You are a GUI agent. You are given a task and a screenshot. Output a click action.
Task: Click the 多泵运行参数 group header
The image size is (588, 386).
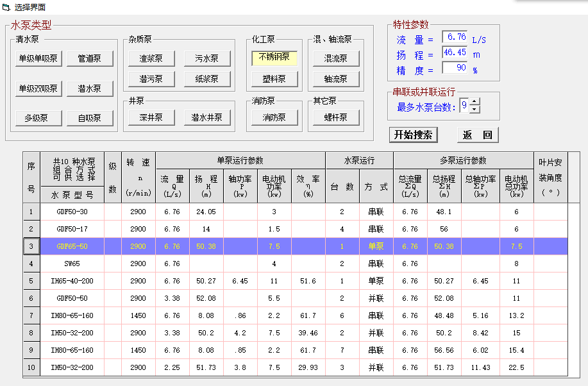pos(464,160)
